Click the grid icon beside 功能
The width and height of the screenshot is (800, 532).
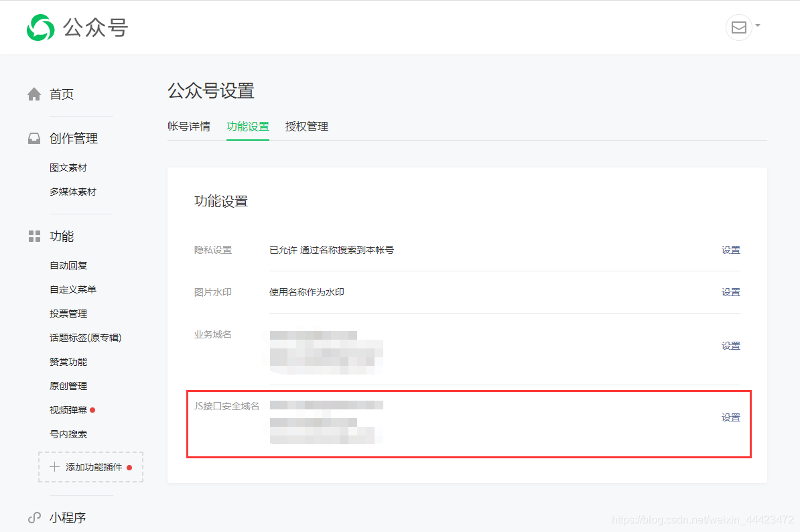[x=34, y=236]
